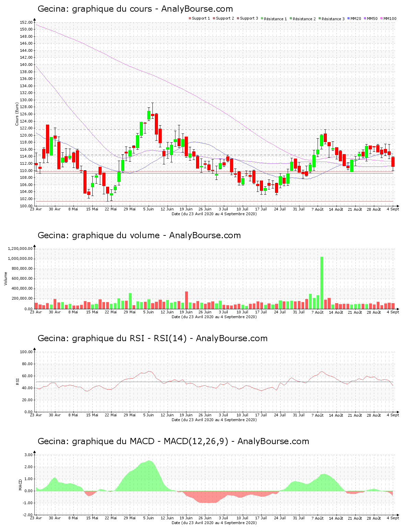The height and width of the screenshot is (532, 412).
Task: Click '5 Juin' date under the price chart
Action: tap(148, 209)
